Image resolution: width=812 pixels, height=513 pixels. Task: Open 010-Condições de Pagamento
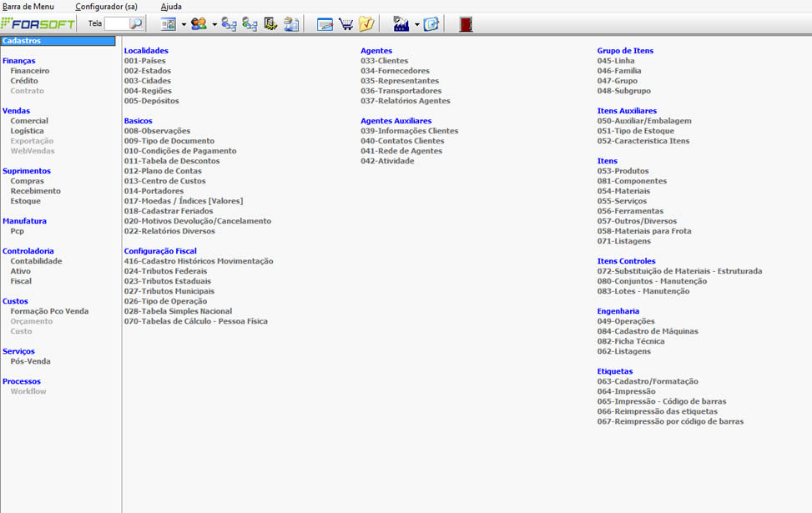180,151
